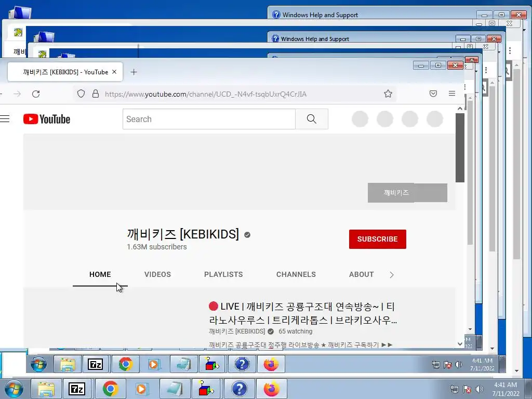Screen dimensions: 532x399
Task: Open the VIDEOS channel tab
Action: click(x=157, y=274)
